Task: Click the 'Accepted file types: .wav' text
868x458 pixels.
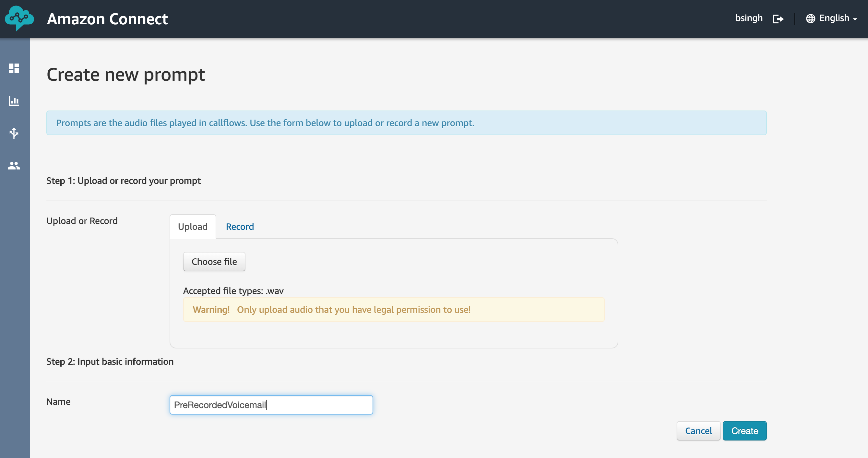Action: (x=233, y=291)
